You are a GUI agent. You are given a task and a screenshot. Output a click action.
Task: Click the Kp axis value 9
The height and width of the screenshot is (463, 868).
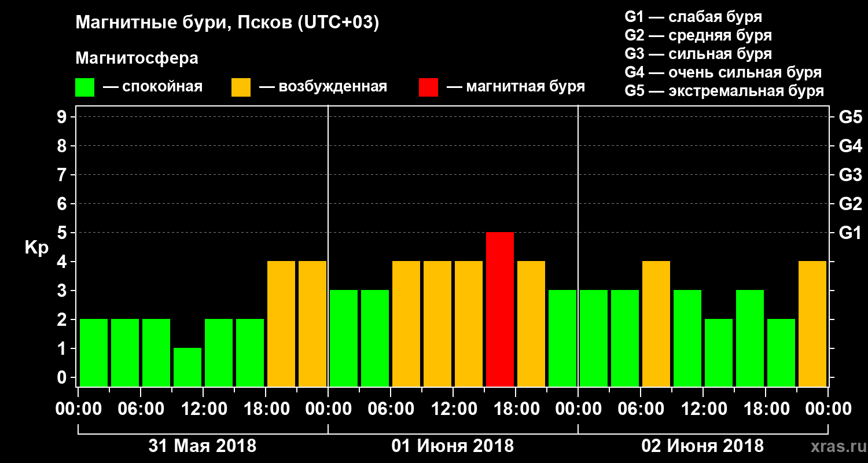click(63, 117)
